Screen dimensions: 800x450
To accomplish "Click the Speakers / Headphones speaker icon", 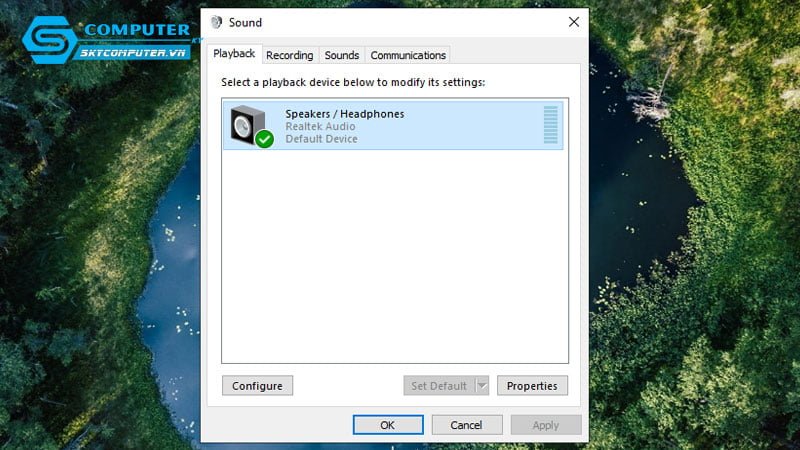I will coord(245,124).
